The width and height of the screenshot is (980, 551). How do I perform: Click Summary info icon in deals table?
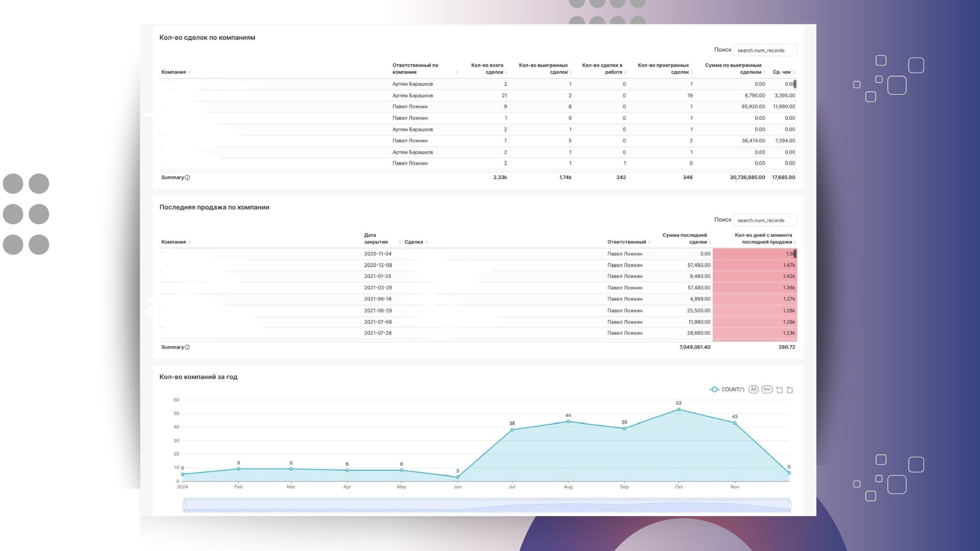click(x=187, y=177)
